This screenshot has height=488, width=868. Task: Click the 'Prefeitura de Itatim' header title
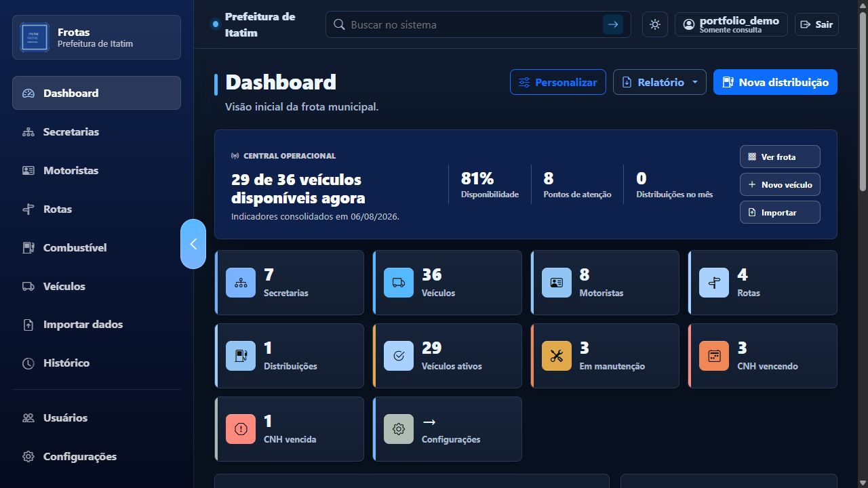pyautogui.click(x=260, y=24)
